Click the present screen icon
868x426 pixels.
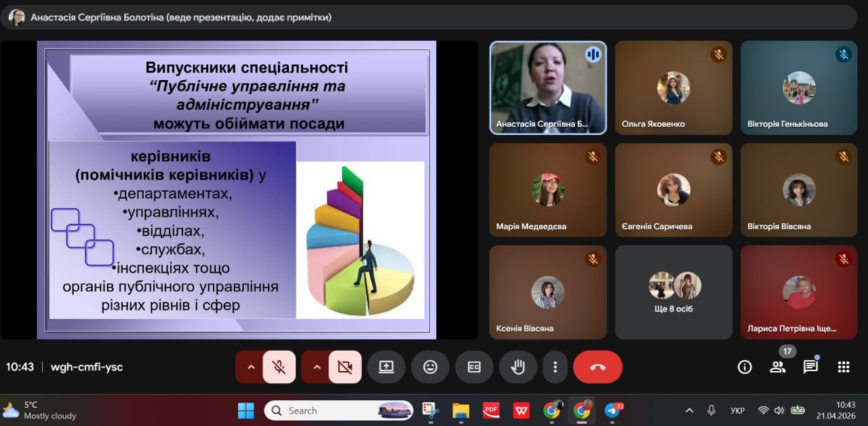(386, 367)
